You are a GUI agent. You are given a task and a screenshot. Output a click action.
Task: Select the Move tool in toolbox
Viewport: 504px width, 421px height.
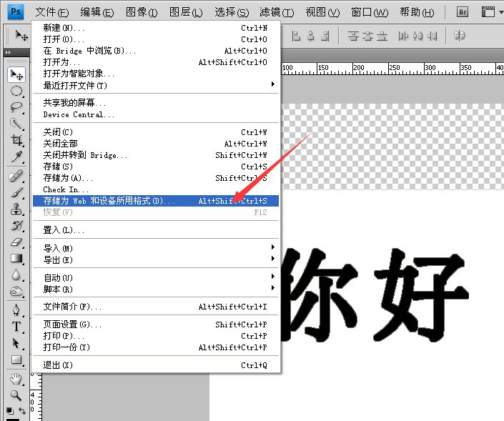click(x=16, y=75)
